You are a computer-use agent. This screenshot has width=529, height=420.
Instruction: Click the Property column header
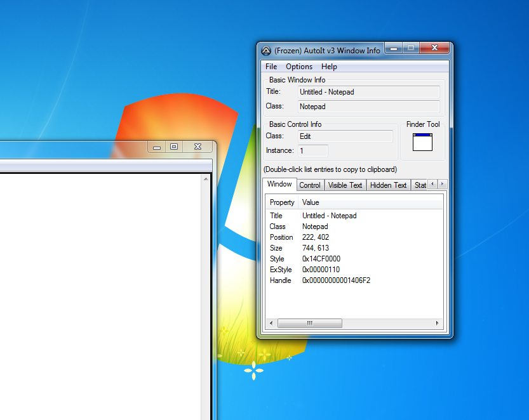[x=282, y=202]
